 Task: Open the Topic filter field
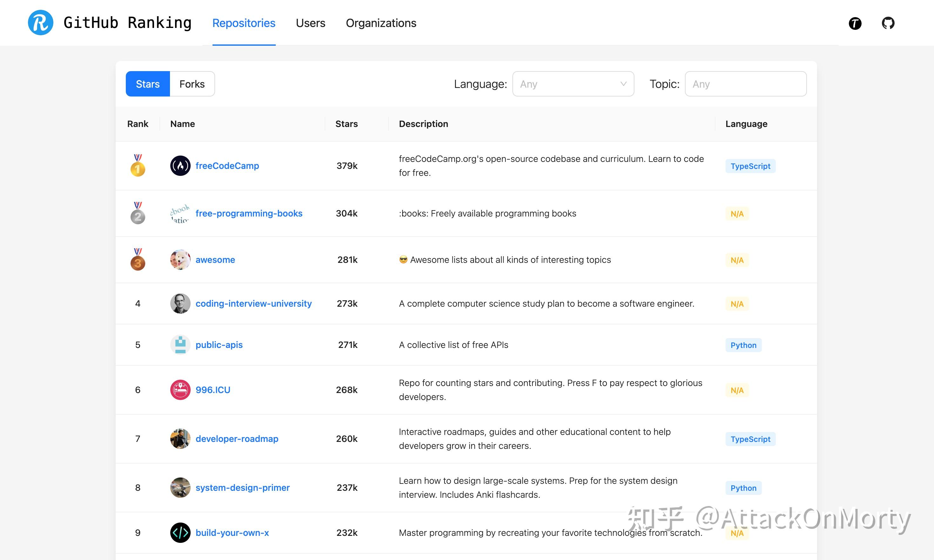[x=746, y=84]
